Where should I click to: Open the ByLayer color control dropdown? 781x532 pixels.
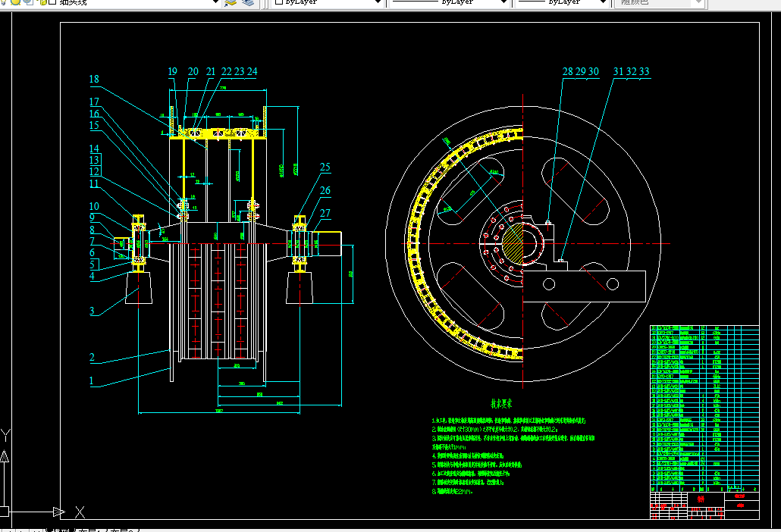[x=378, y=2]
